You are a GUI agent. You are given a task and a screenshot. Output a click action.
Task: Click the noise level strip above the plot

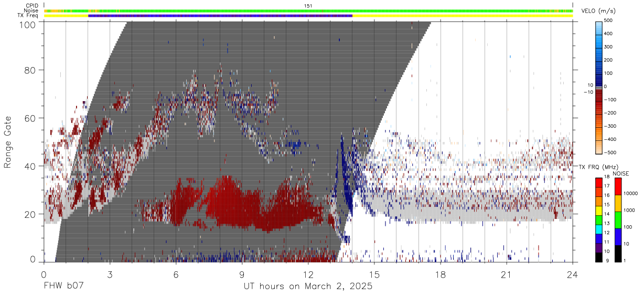[x=308, y=10]
